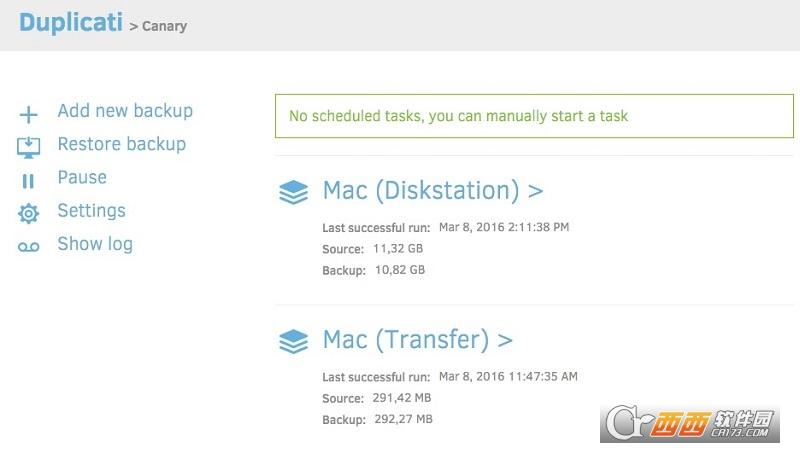Expand the Mac (Transfer) backup entry
The height and width of the screenshot is (453, 800).
417,339
